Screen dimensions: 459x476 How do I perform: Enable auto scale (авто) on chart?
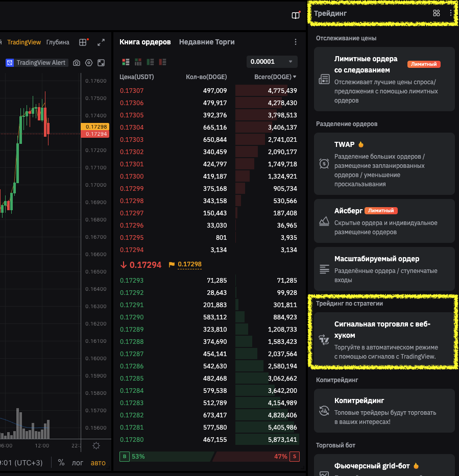98,463
